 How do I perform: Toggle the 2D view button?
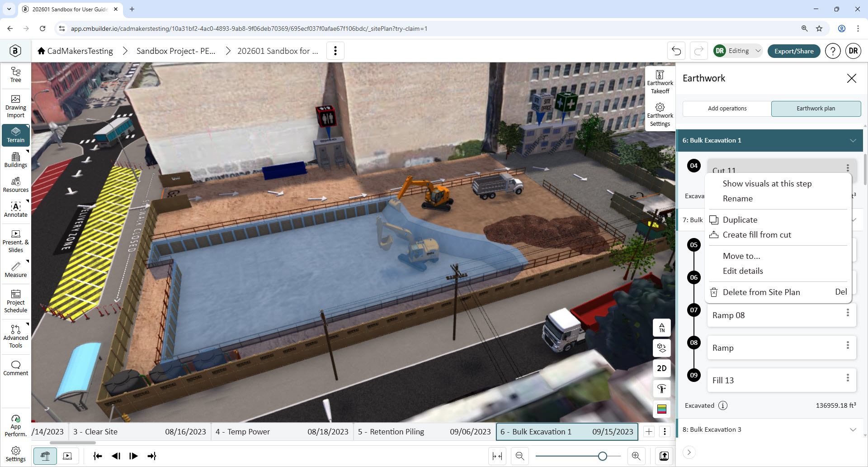pyautogui.click(x=662, y=368)
